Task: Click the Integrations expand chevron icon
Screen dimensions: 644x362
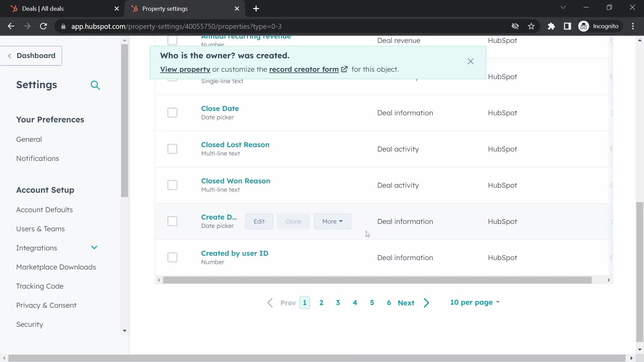Action: [x=94, y=248]
